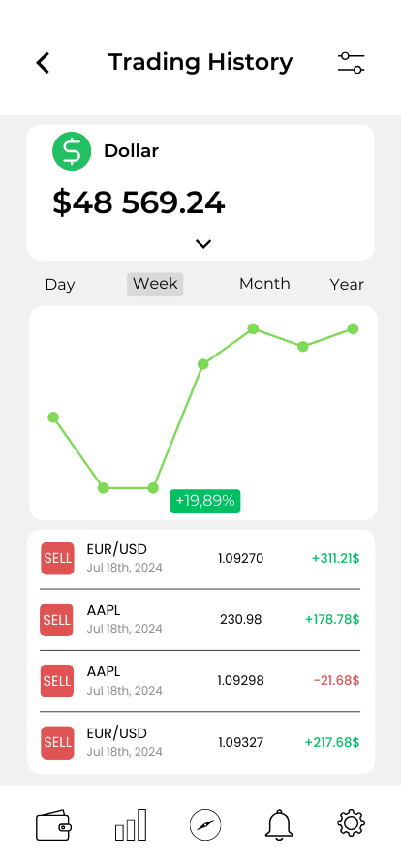Image resolution: width=401 pixels, height=868 pixels.
Task: Open the gear settings icon
Action: tap(352, 822)
